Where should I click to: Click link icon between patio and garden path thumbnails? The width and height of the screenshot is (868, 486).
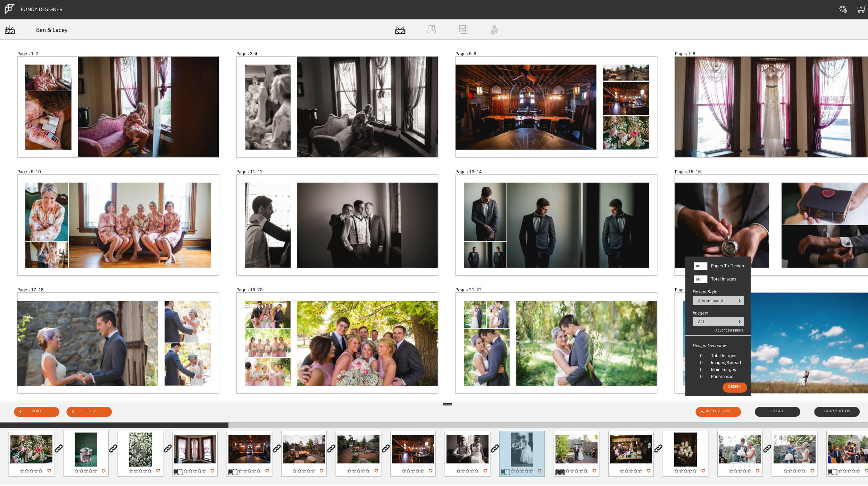[x=331, y=449]
